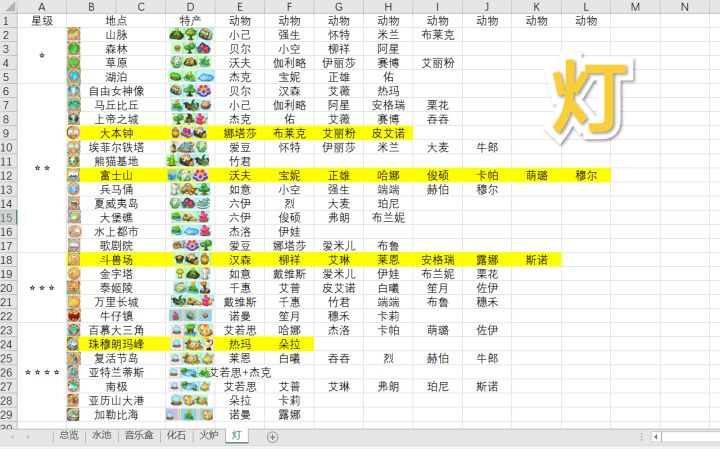The image size is (720, 449).
Task: Click the location icon for 埃菲尔铁塔 row
Action: [x=73, y=147]
